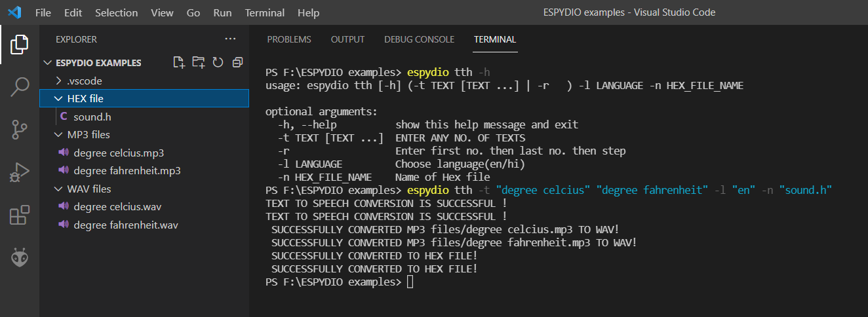Switch to the DEBUG CONSOLE tab
Viewport: 868px width, 317px height.
coord(419,39)
